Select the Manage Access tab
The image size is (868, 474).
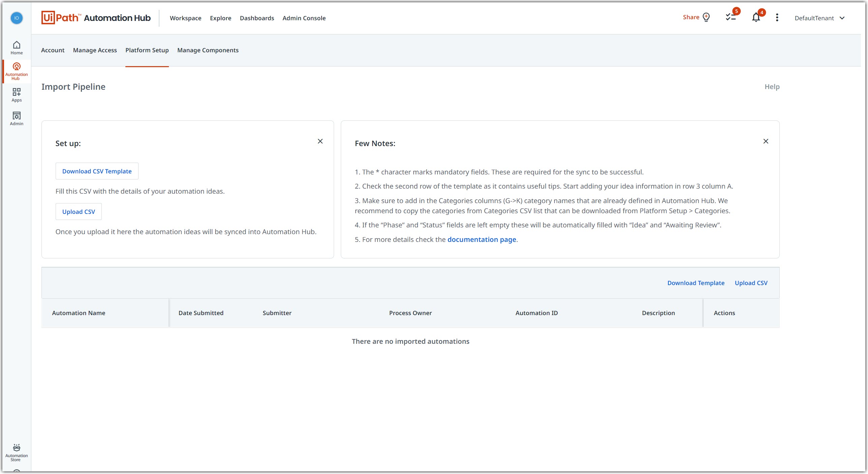95,50
